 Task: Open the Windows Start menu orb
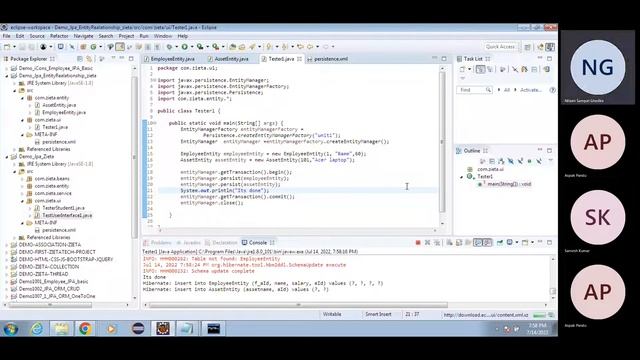click(10, 329)
